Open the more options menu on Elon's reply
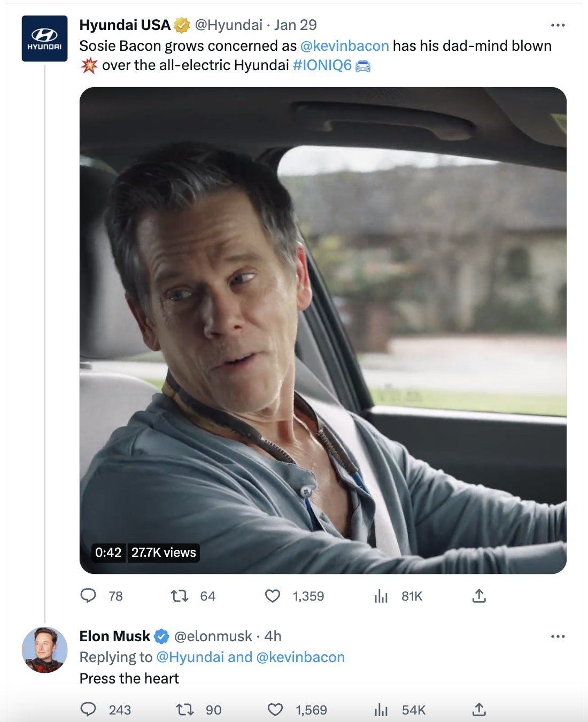 558,636
